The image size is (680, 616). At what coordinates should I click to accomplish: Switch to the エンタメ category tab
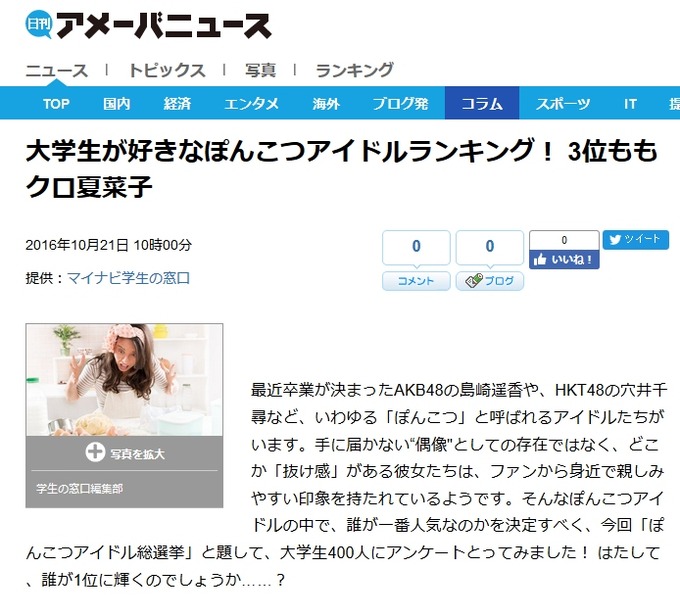click(251, 104)
